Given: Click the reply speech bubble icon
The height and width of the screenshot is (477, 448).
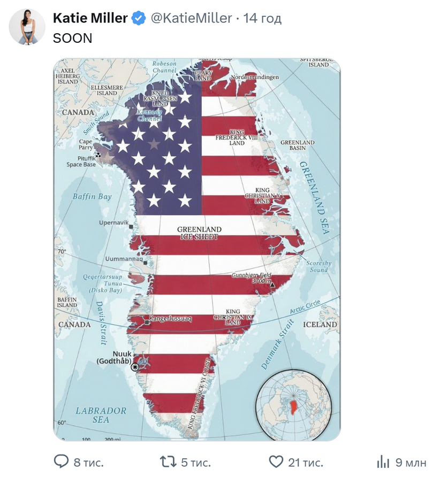Looking at the screenshot, I should click(62, 461).
